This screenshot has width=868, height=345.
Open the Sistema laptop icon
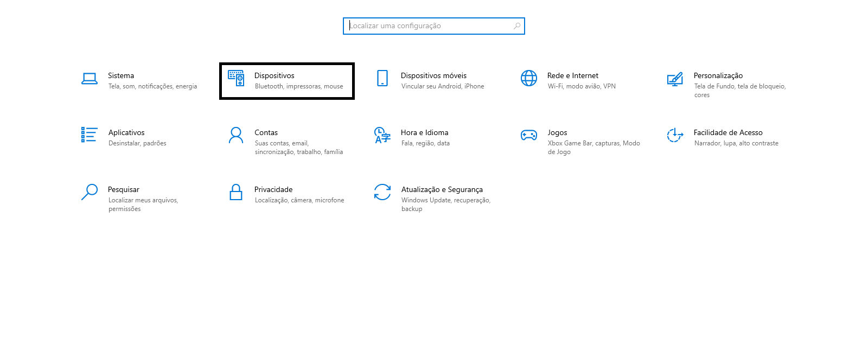[x=90, y=79]
